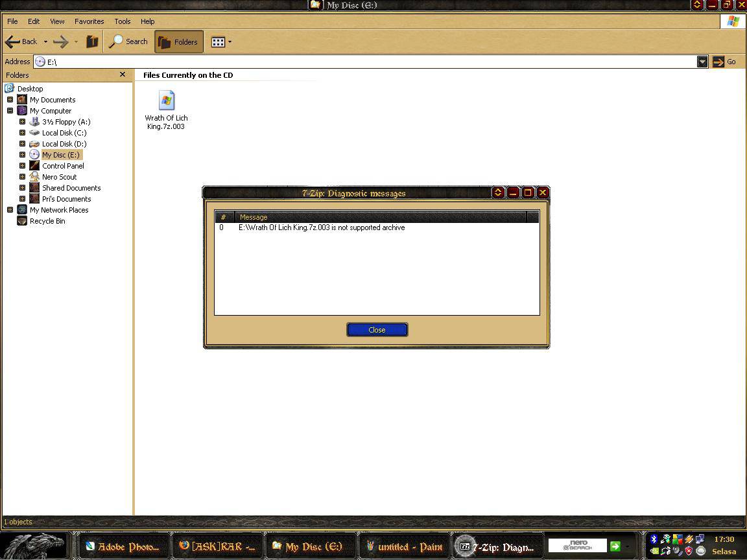Close the Folders side pane
The image size is (747, 560).
[x=123, y=75]
